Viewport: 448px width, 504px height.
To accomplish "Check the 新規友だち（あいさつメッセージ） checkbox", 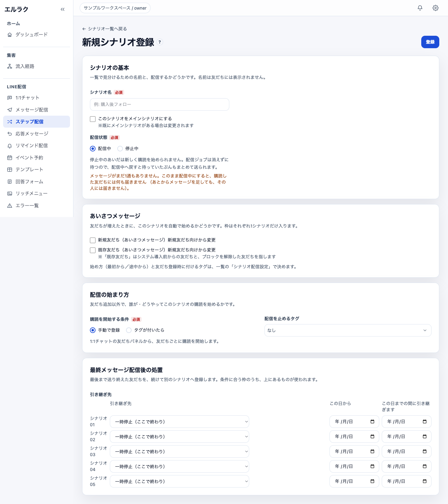I will [93, 240].
